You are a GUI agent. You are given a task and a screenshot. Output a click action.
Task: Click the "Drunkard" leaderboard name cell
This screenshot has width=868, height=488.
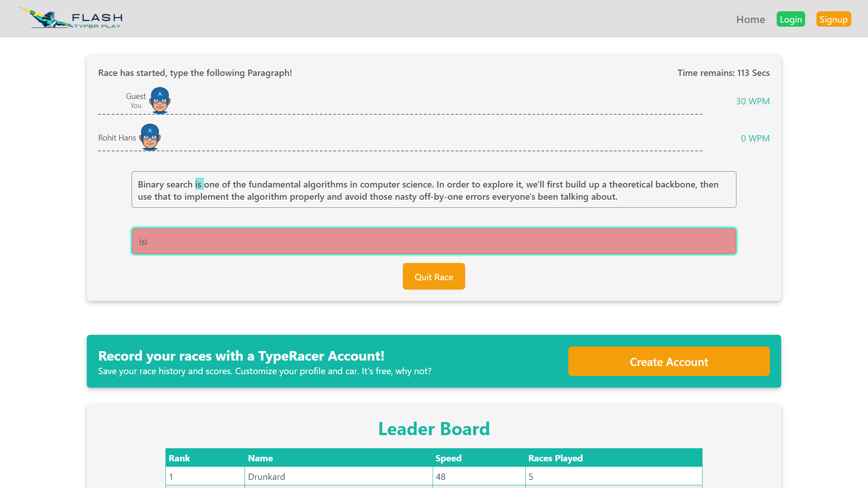[339, 477]
